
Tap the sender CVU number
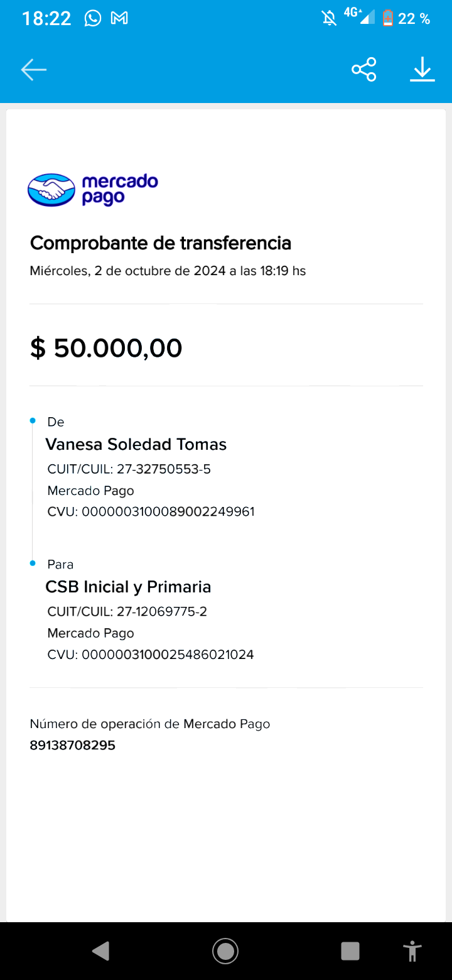151,512
